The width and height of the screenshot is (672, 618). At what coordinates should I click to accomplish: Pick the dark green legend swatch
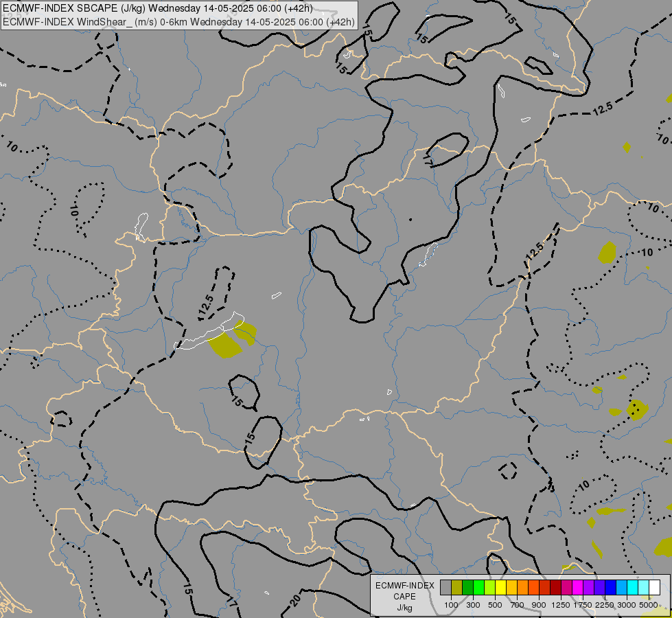[x=467, y=588]
